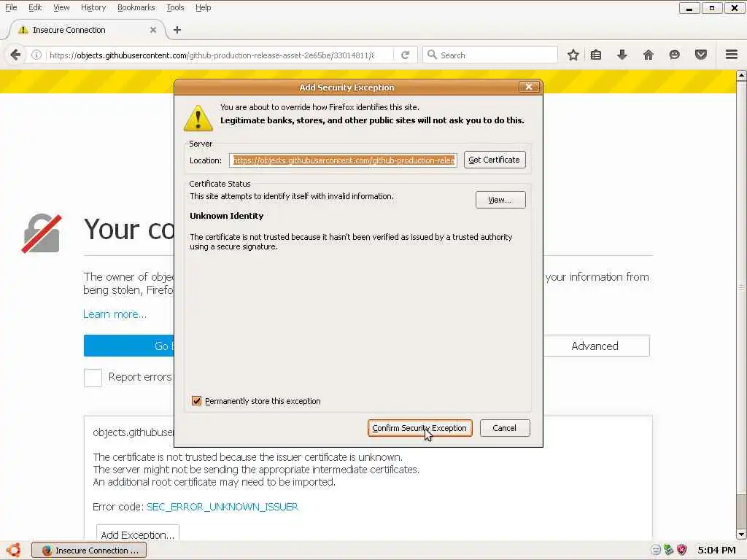This screenshot has width=747, height=560.
Task: Click the taskbar Insecure Connection window button
Action: click(89, 550)
